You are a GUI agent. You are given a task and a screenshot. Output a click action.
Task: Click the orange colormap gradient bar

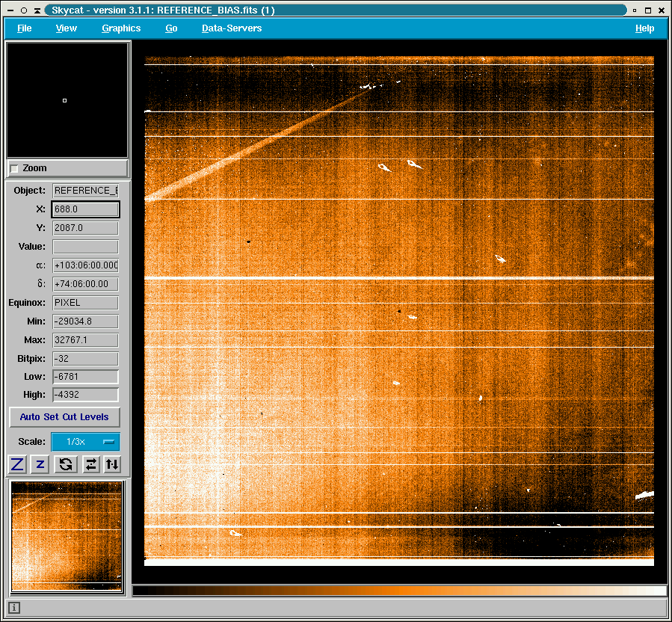pos(399,591)
